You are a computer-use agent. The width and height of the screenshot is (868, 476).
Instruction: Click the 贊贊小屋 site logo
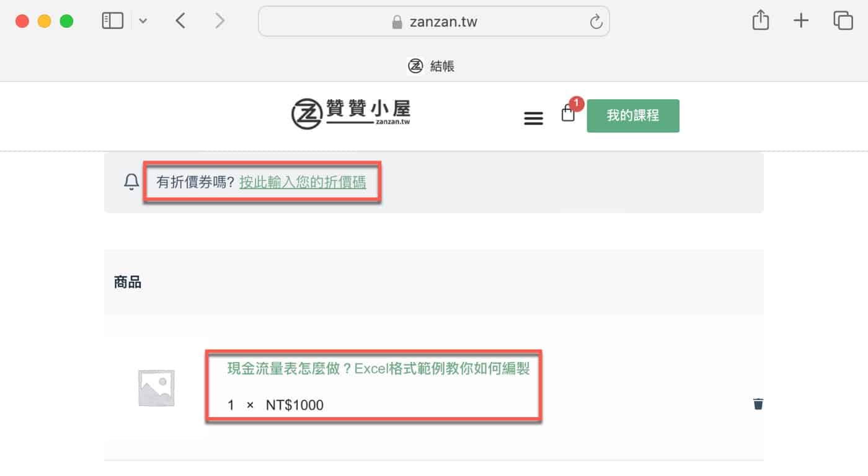click(351, 113)
